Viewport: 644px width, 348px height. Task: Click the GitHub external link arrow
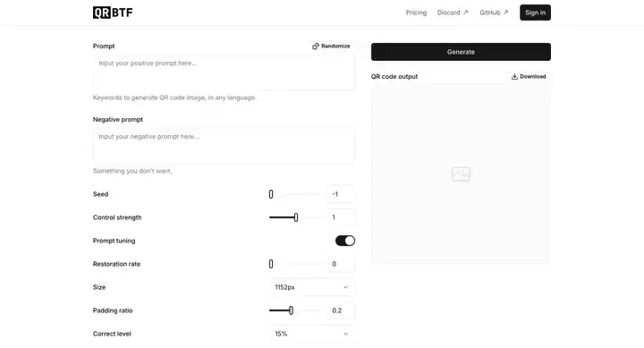point(505,13)
